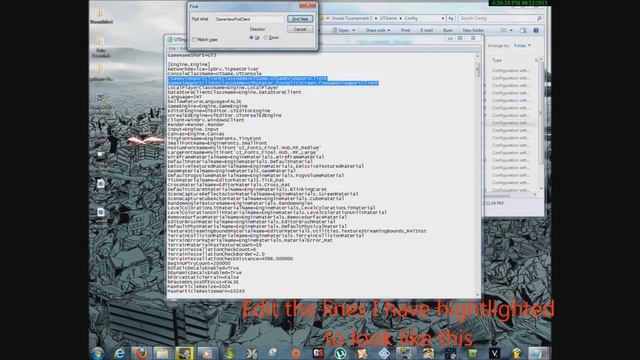Open the Windows Start menu orb
This screenshot has height=360, width=640.
click(x=98, y=353)
